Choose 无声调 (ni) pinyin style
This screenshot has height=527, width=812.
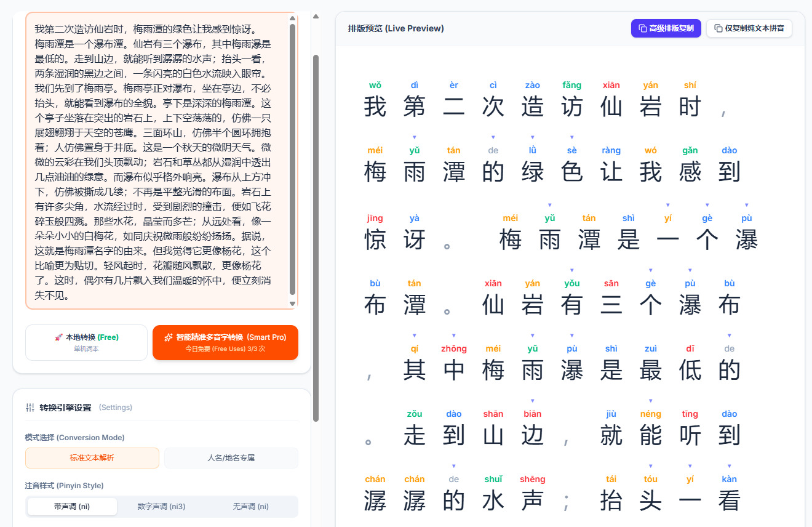250,507
